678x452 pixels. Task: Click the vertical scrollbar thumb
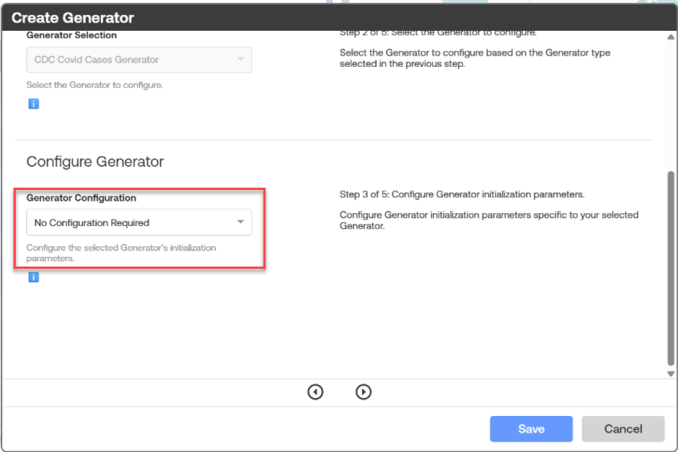coord(671,268)
